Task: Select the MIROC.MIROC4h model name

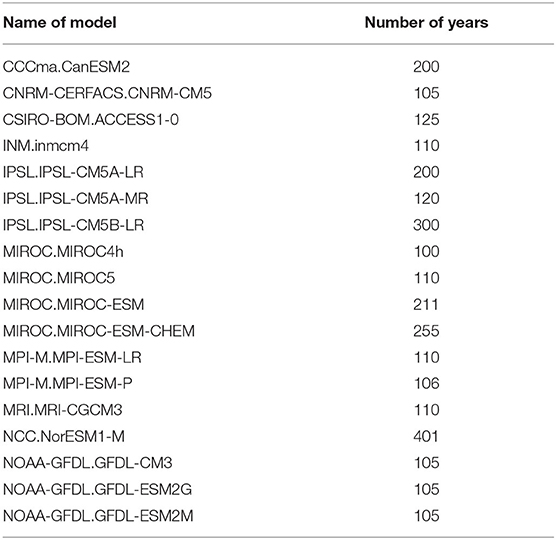Action: tap(63, 252)
